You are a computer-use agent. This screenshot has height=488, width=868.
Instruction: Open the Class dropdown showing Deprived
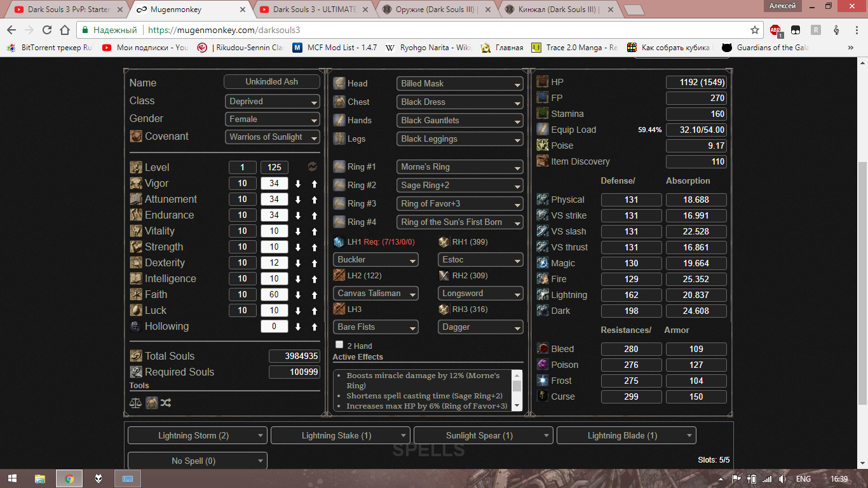[x=273, y=101]
